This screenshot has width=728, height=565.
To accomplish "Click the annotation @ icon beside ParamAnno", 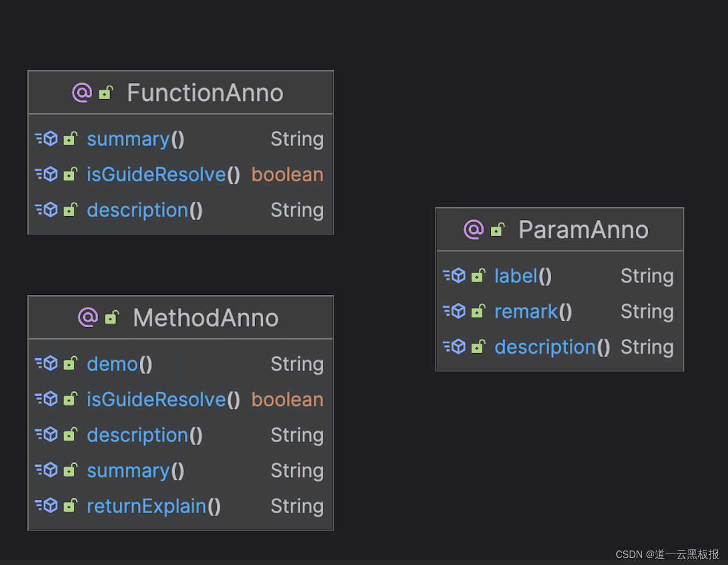I will [473, 230].
